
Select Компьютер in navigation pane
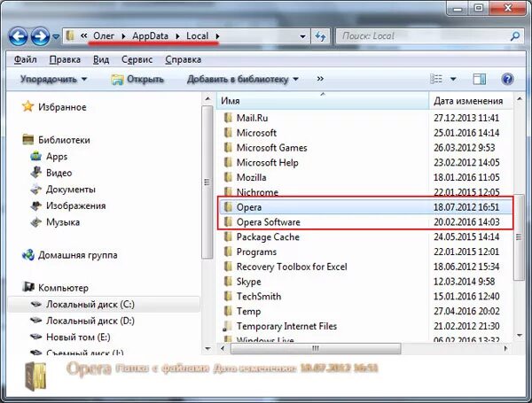55,288
